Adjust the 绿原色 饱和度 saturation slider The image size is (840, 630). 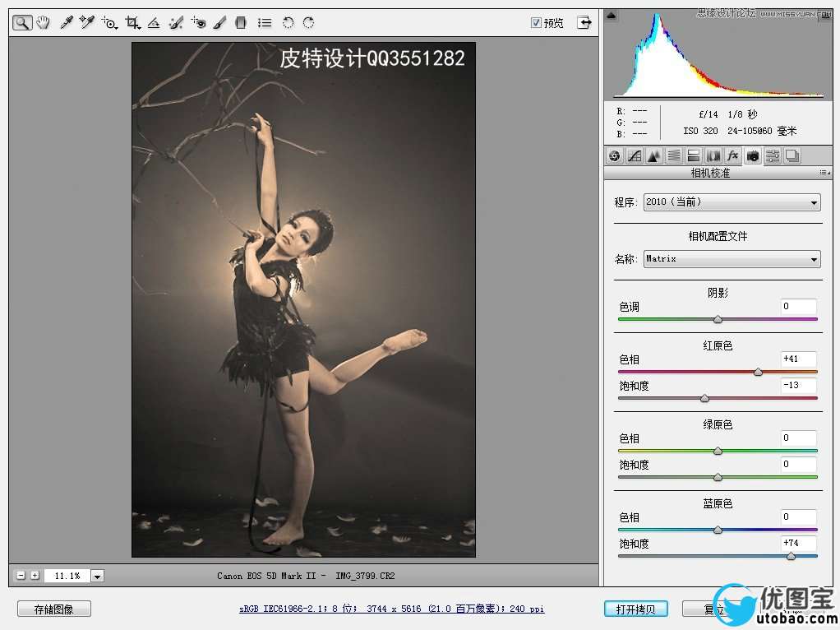point(718,477)
